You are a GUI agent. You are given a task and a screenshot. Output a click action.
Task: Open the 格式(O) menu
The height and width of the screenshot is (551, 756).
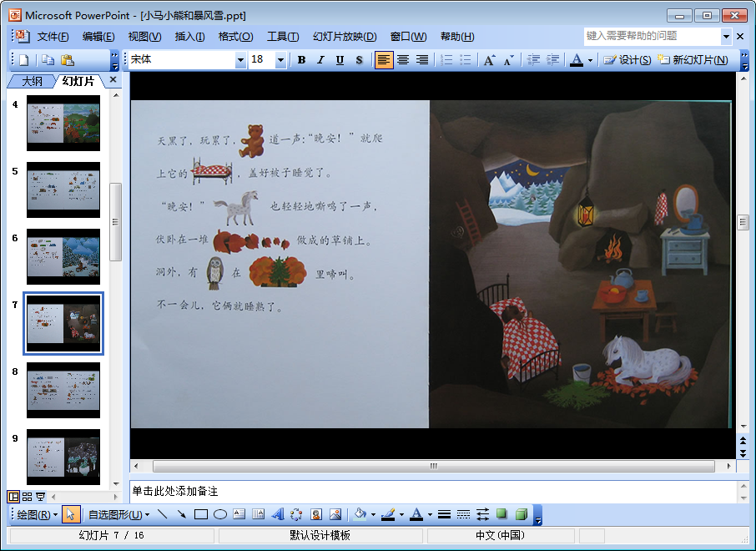pos(235,37)
